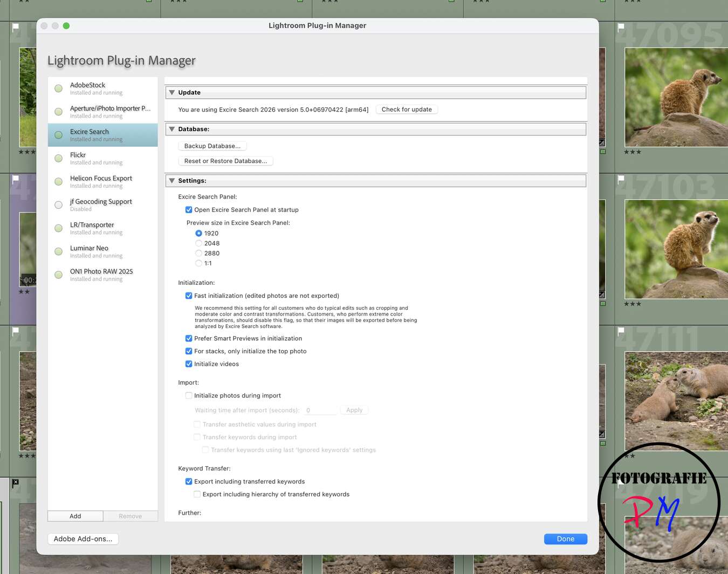Image resolution: width=728 pixels, height=574 pixels.
Task: Click Backup Database button
Action: [x=212, y=146]
